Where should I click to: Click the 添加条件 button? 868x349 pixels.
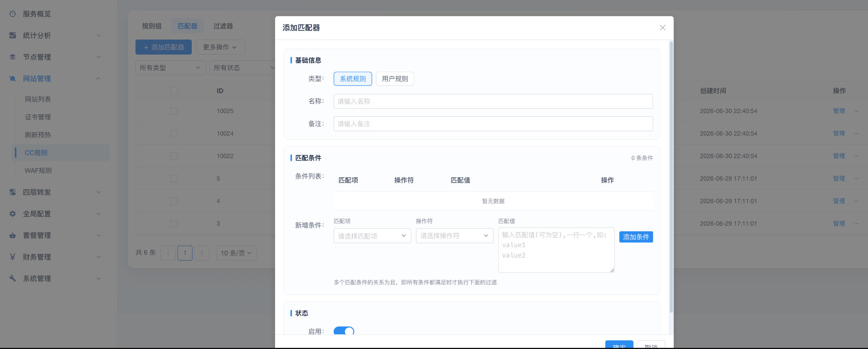[636, 237]
